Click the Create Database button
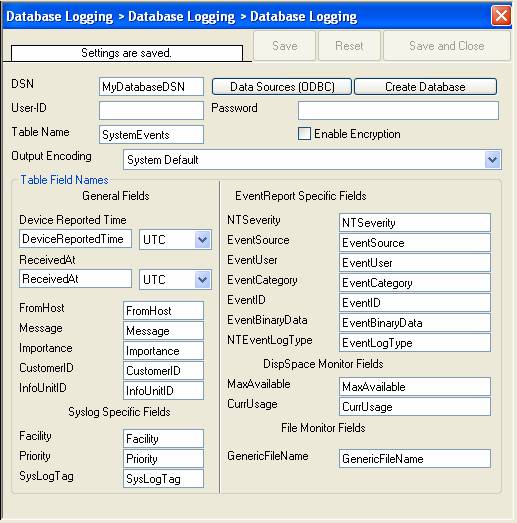This screenshot has width=517, height=523. 425,87
